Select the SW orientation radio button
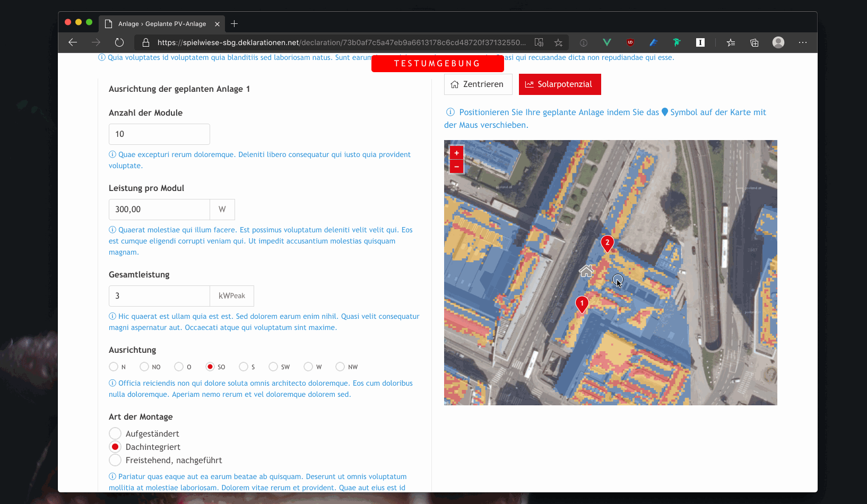Screen dimensions: 867x504 [273, 367]
